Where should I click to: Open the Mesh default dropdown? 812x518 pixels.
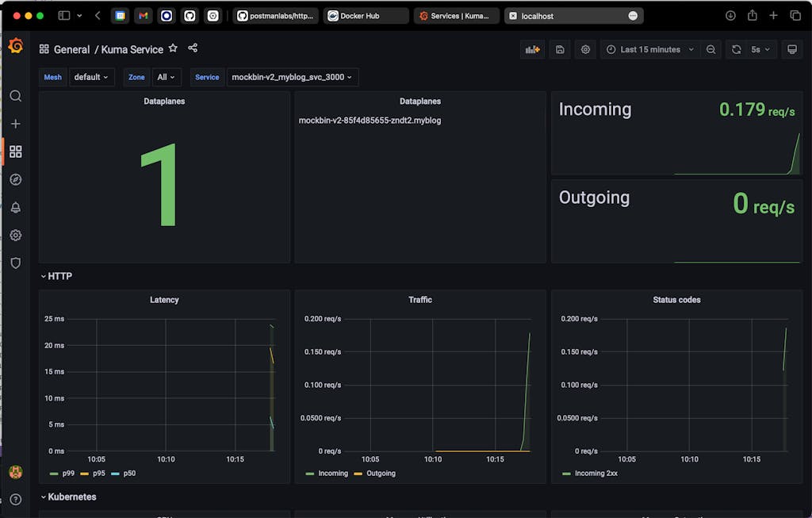[91, 77]
